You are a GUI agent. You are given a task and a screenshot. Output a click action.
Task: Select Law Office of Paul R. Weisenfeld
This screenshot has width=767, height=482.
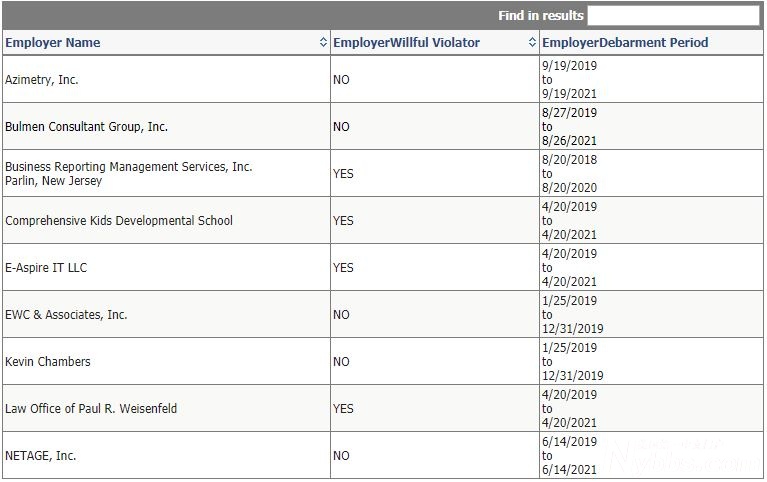point(91,409)
